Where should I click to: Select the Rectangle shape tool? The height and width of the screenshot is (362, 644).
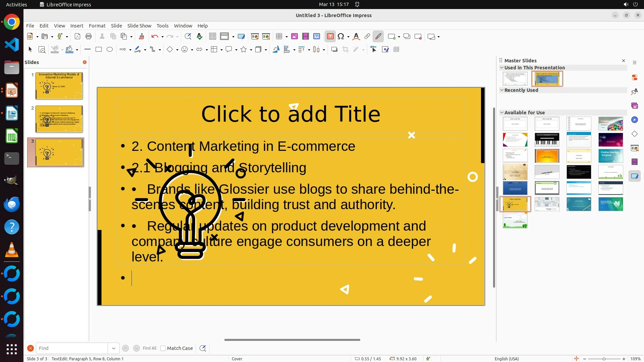[99, 50]
